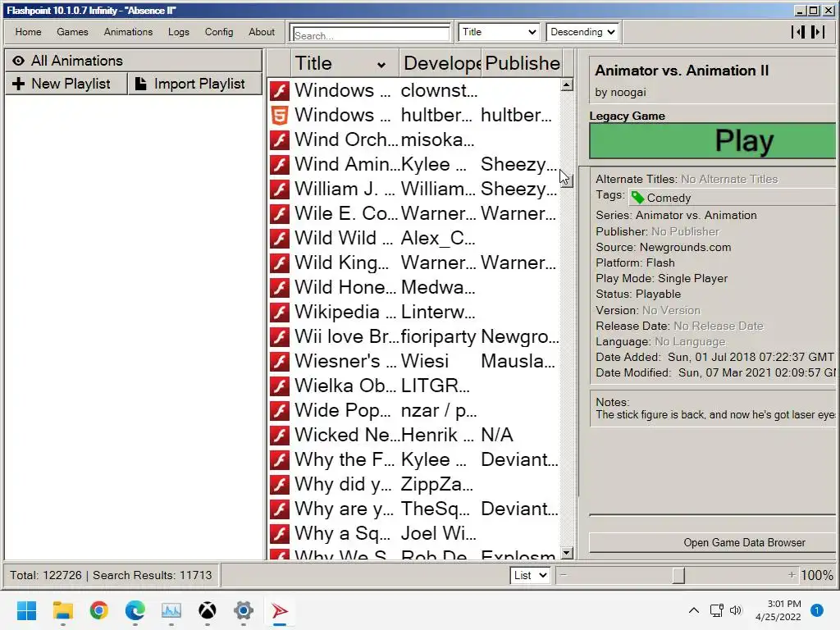Open the About tab
This screenshot has height=630, width=840.
(262, 32)
